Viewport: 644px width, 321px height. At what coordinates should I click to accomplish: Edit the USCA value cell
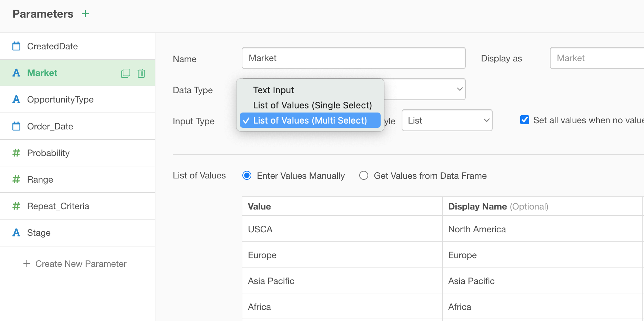pyautogui.click(x=342, y=229)
